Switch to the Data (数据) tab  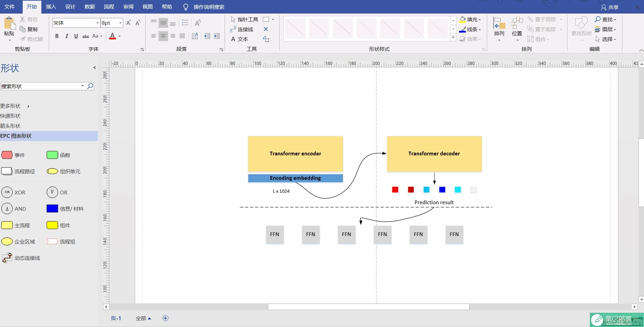89,7
